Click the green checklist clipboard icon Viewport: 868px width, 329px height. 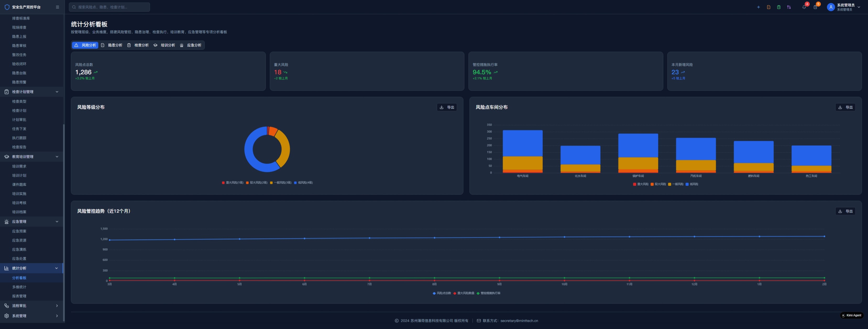[x=778, y=7]
